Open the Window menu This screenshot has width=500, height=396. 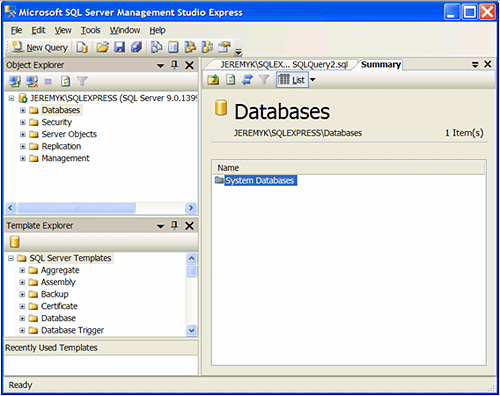click(125, 30)
